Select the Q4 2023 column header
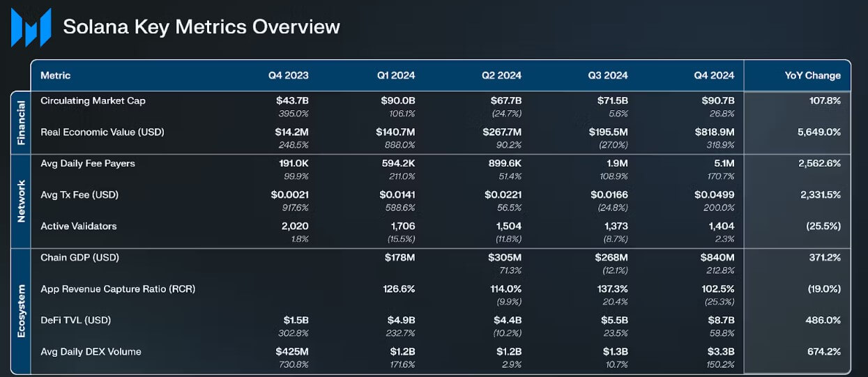This screenshot has width=868, height=377. coord(288,75)
